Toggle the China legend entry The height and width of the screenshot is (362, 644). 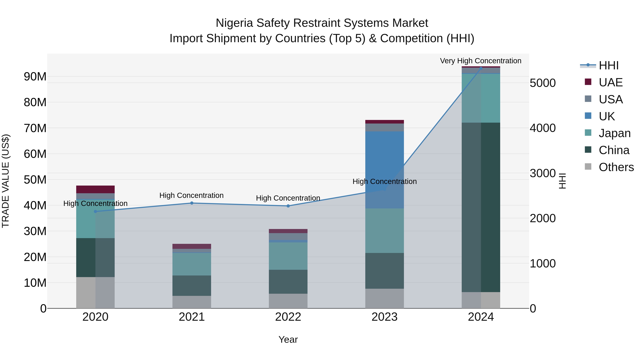pyautogui.click(x=607, y=150)
